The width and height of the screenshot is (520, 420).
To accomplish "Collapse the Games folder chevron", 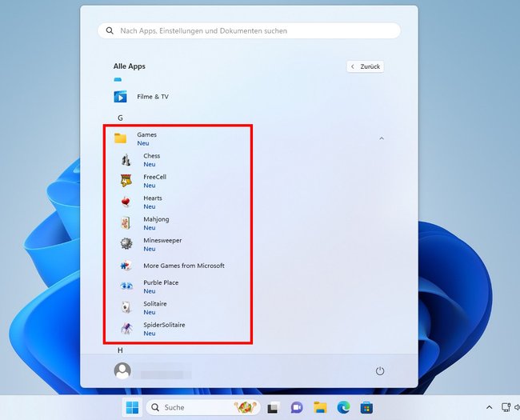I will click(x=382, y=138).
